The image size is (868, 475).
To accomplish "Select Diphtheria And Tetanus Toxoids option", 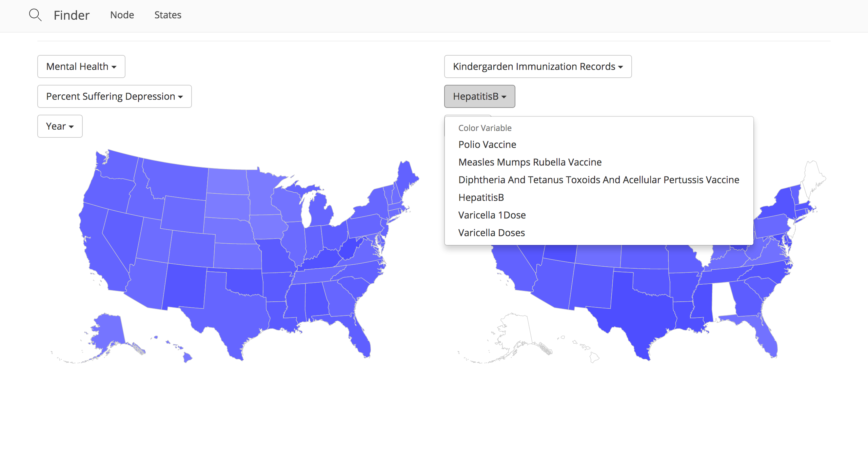I will [599, 180].
